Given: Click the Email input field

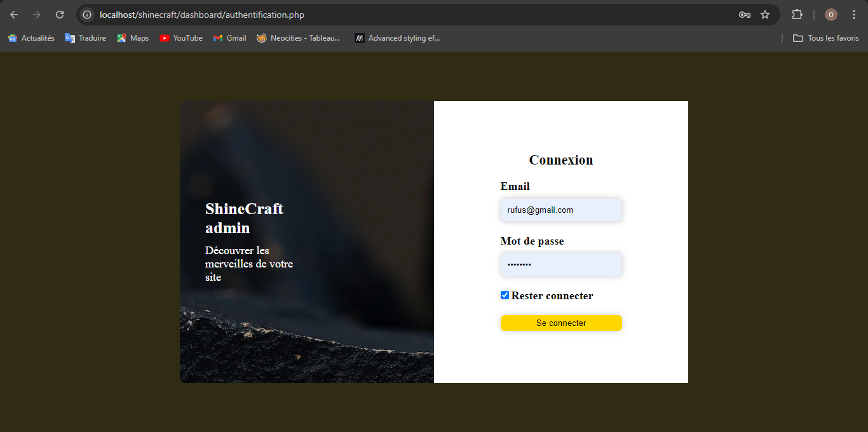Looking at the screenshot, I should click(561, 210).
